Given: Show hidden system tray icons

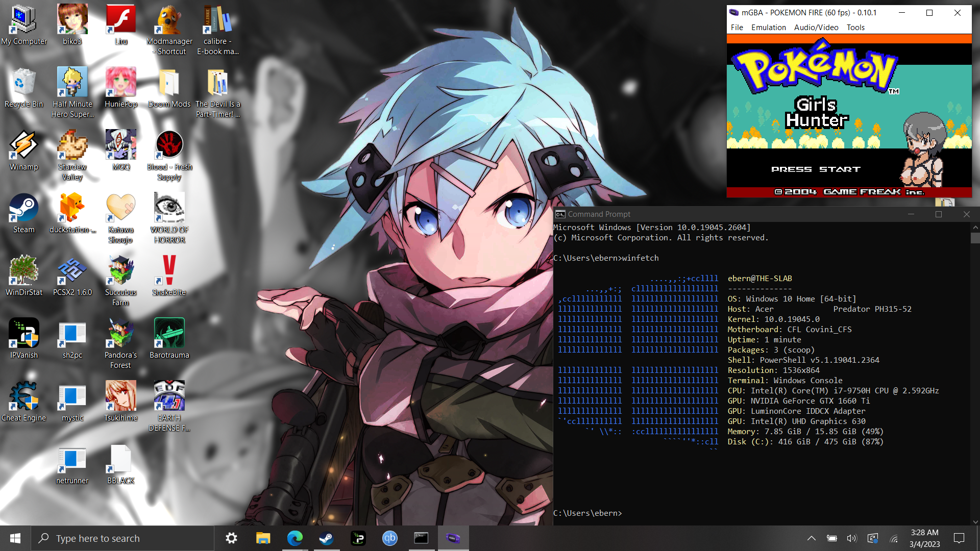Looking at the screenshot, I should pos(811,538).
